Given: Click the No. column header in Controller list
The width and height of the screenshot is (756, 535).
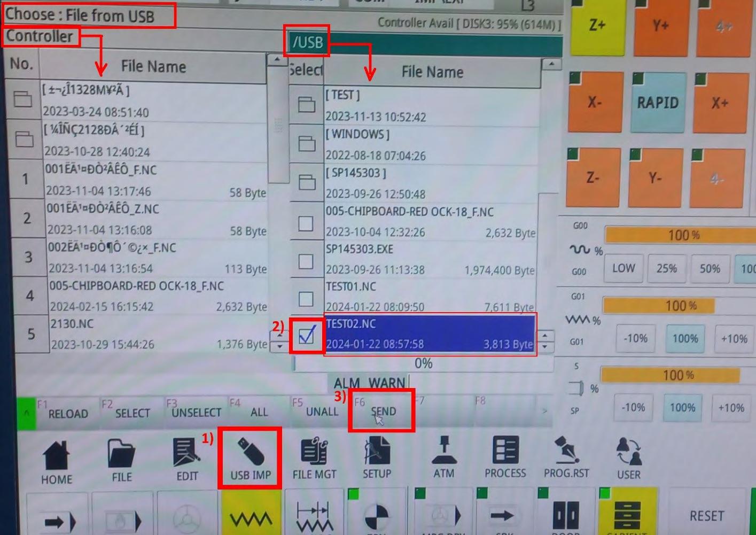Looking at the screenshot, I should tap(21, 64).
